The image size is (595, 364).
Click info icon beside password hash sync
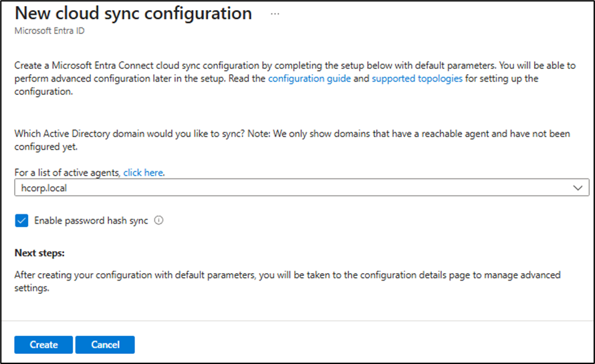tap(159, 220)
